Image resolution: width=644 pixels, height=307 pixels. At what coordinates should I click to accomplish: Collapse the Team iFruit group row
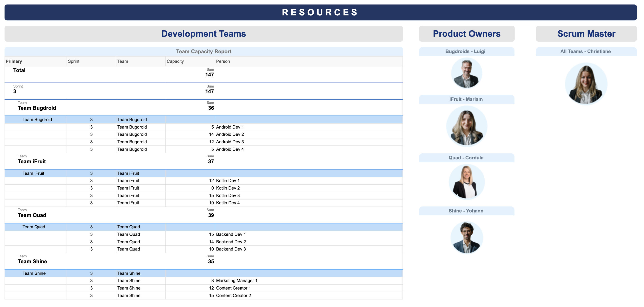[32, 161]
